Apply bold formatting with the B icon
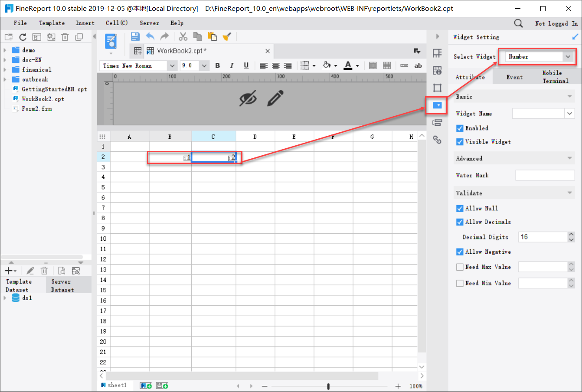 pos(218,65)
